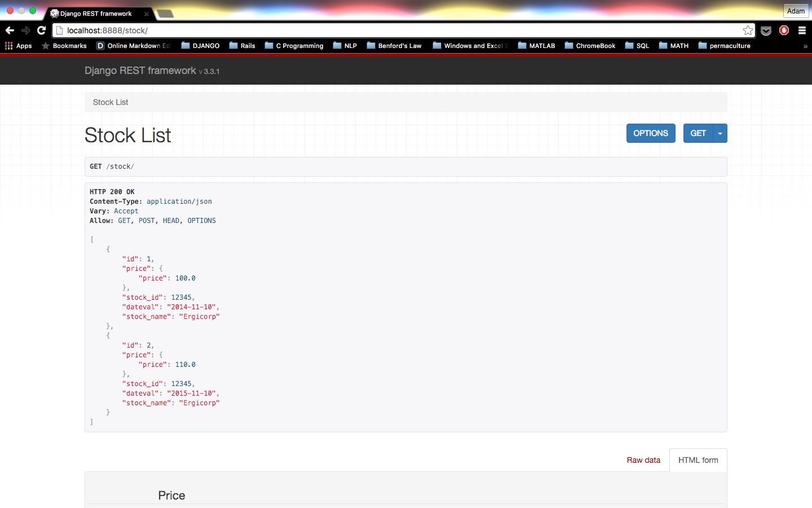Click the blue GET button
The height and width of the screenshot is (508, 812).
click(698, 133)
